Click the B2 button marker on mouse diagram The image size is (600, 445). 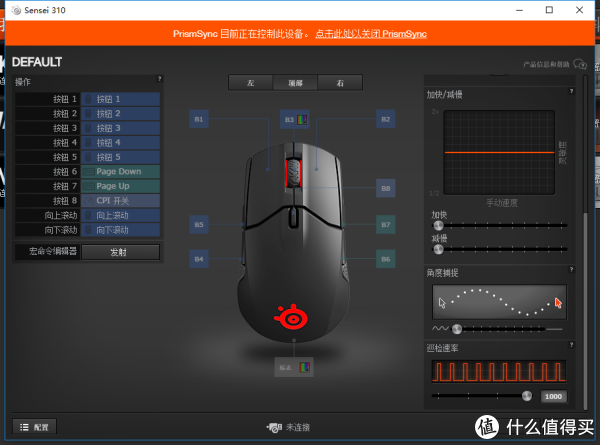385,119
